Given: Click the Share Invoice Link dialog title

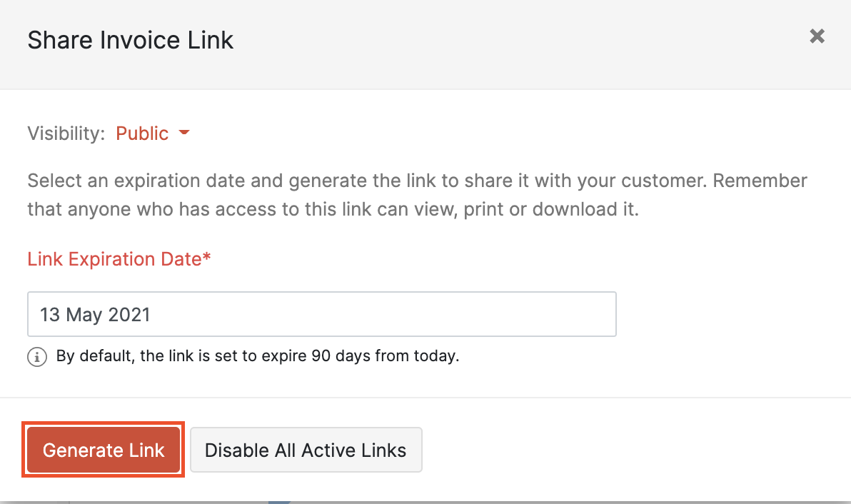Looking at the screenshot, I should [131, 40].
